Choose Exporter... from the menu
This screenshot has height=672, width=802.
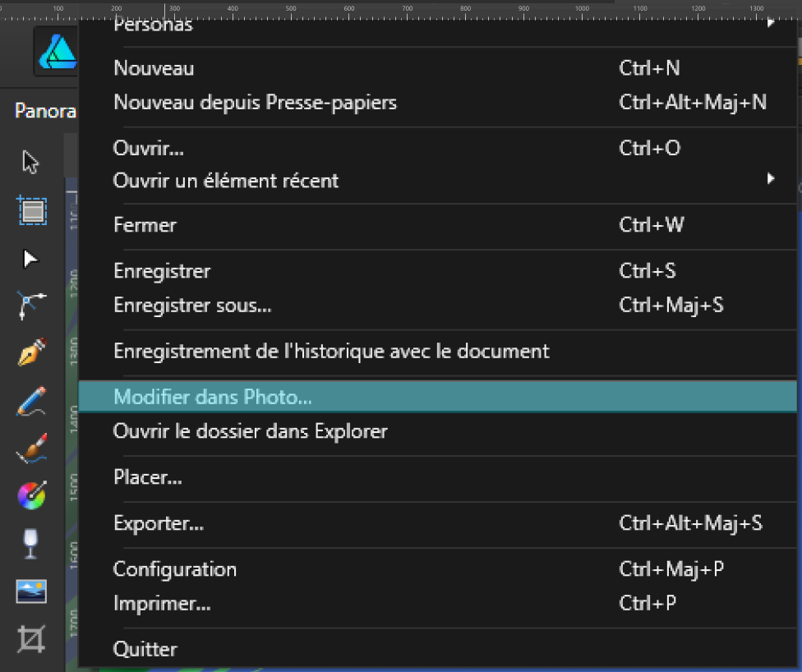click(x=438, y=523)
